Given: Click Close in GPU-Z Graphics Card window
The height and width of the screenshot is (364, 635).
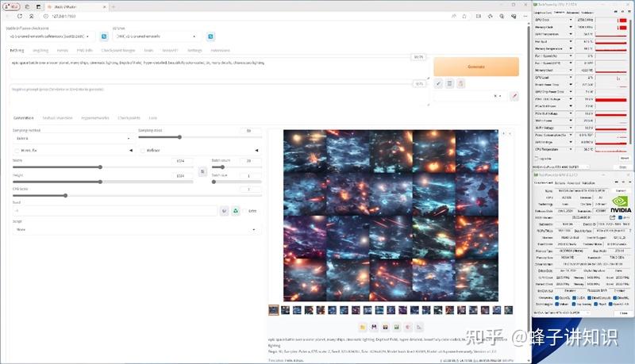Looking at the screenshot, I should click(x=623, y=313).
